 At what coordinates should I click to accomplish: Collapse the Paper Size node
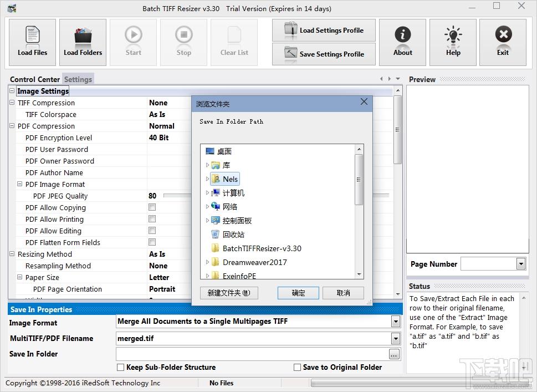pyautogui.click(x=20, y=277)
